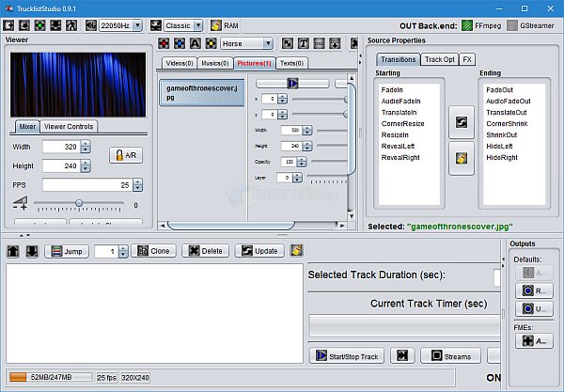The width and height of the screenshot is (564, 392).
Task: Click the swap transitions icon button
Action: (x=461, y=122)
